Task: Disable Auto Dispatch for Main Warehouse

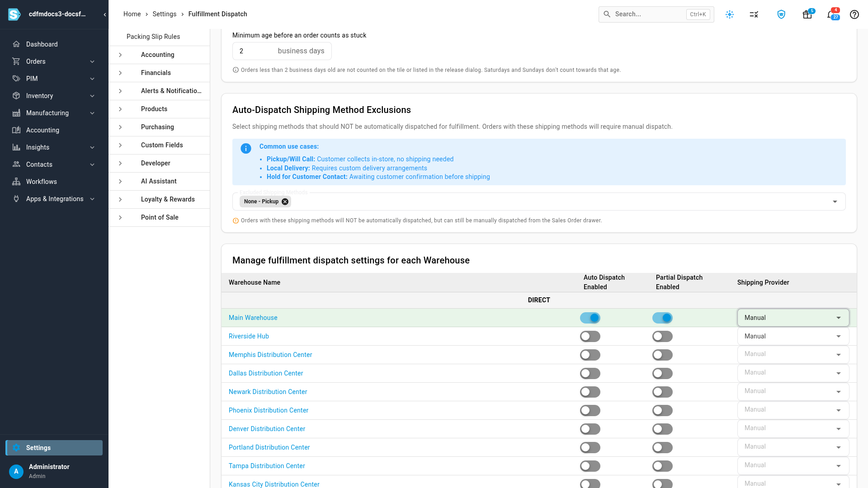Action: 590,318
